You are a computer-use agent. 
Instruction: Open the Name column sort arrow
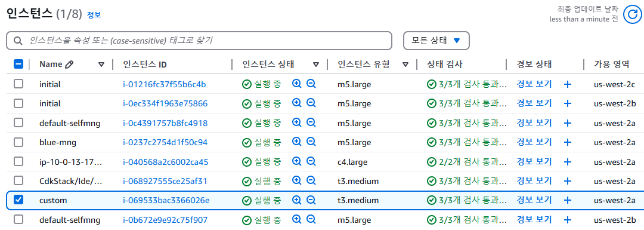point(101,65)
